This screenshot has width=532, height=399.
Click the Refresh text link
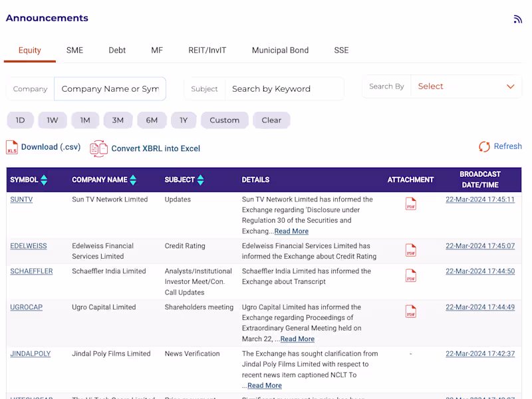(507, 146)
